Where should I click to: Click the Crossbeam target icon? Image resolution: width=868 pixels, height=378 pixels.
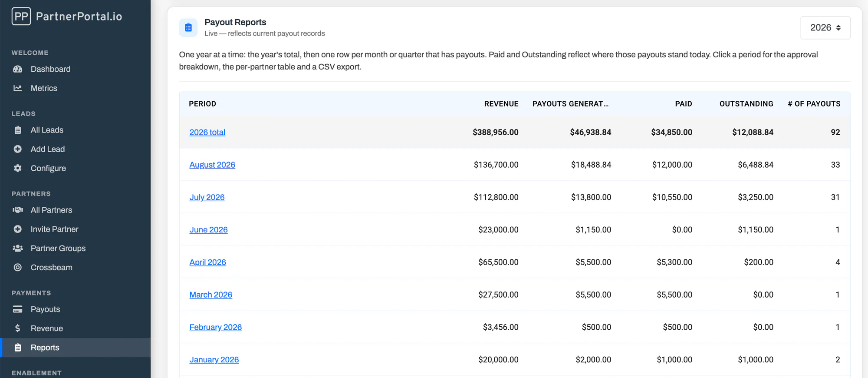tap(18, 267)
